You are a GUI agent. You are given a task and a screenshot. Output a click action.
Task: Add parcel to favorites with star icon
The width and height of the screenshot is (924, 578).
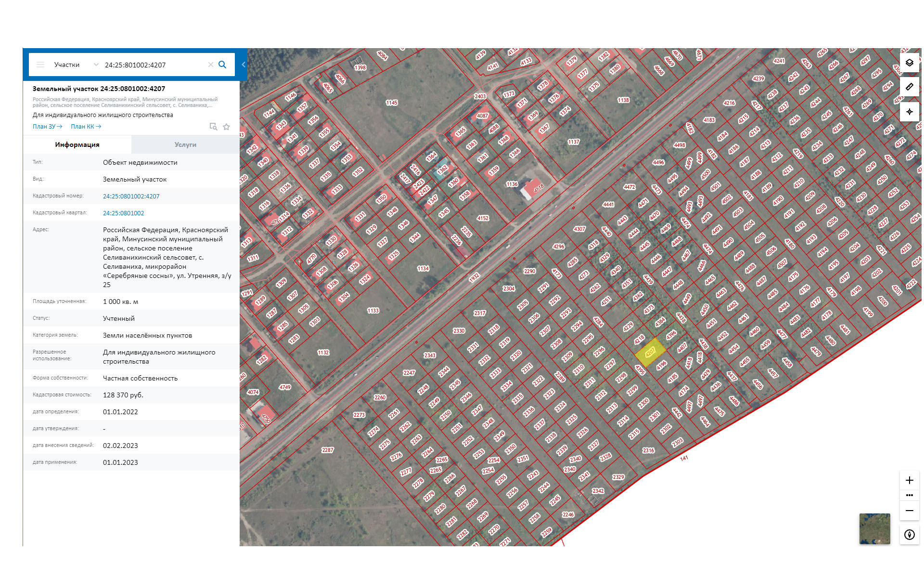click(x=226, y=127)
